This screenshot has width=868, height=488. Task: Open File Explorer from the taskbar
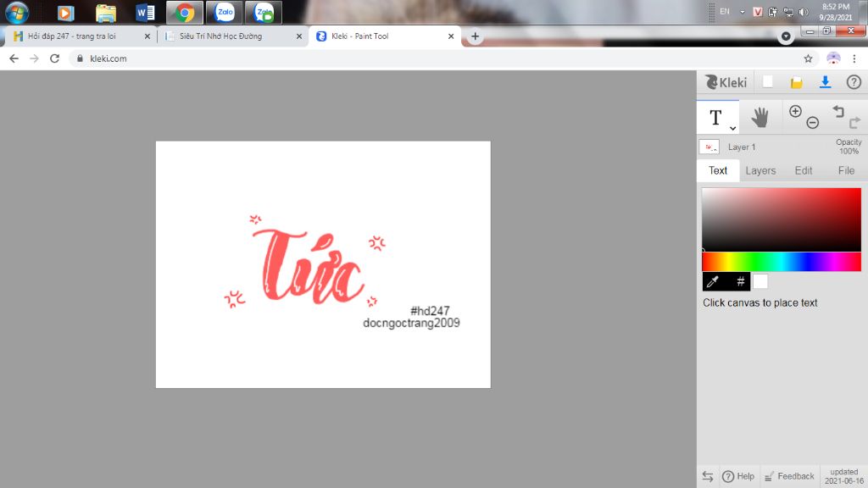point(105,12)
